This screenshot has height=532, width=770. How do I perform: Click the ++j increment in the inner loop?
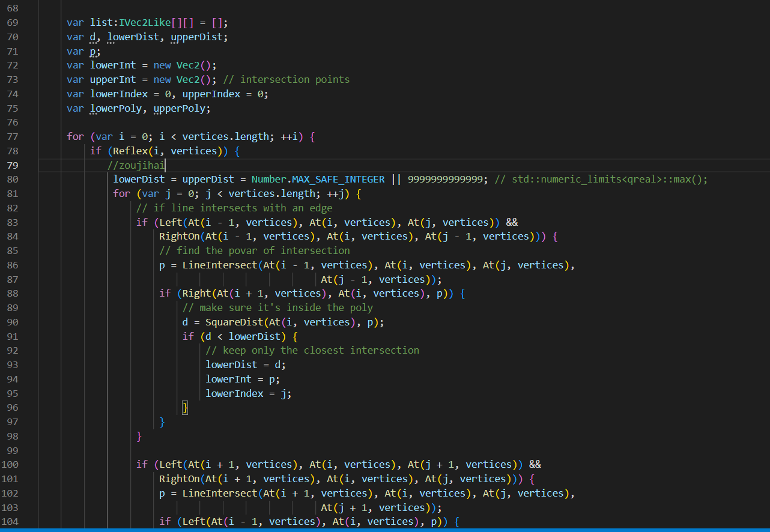336,194
